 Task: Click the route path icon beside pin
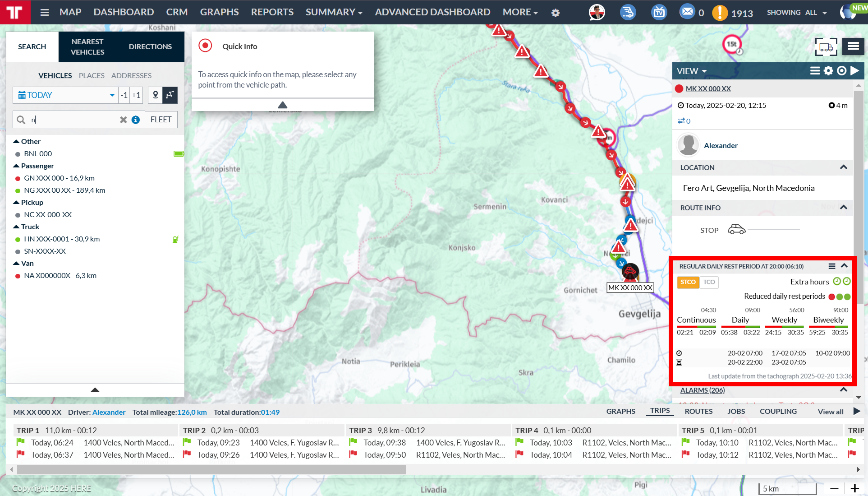[170, 95]
